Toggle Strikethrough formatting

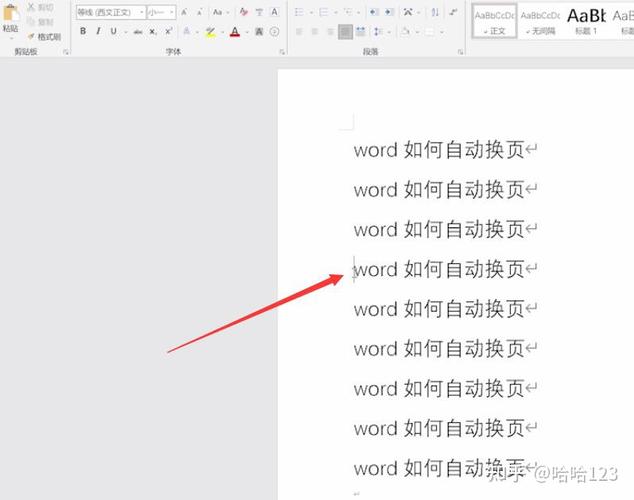tap(138, 31)
